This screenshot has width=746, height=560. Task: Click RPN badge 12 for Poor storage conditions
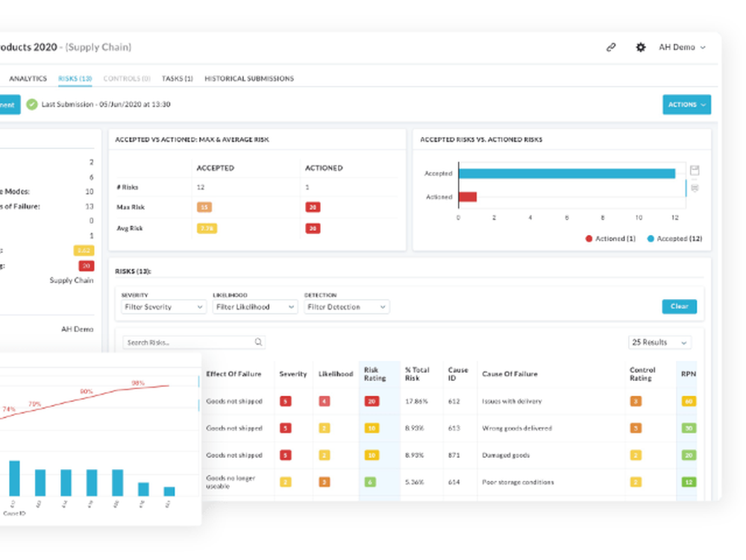[689, 482]
